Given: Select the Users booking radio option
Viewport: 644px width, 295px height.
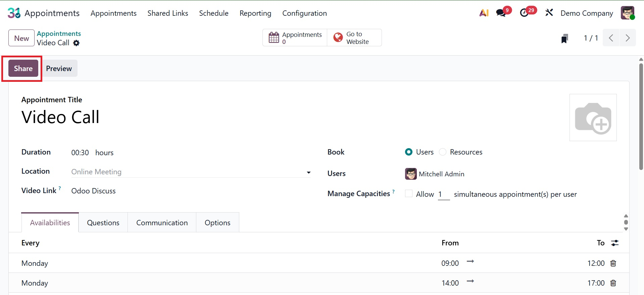Looking at the screenshot, I should coord(409,152).
